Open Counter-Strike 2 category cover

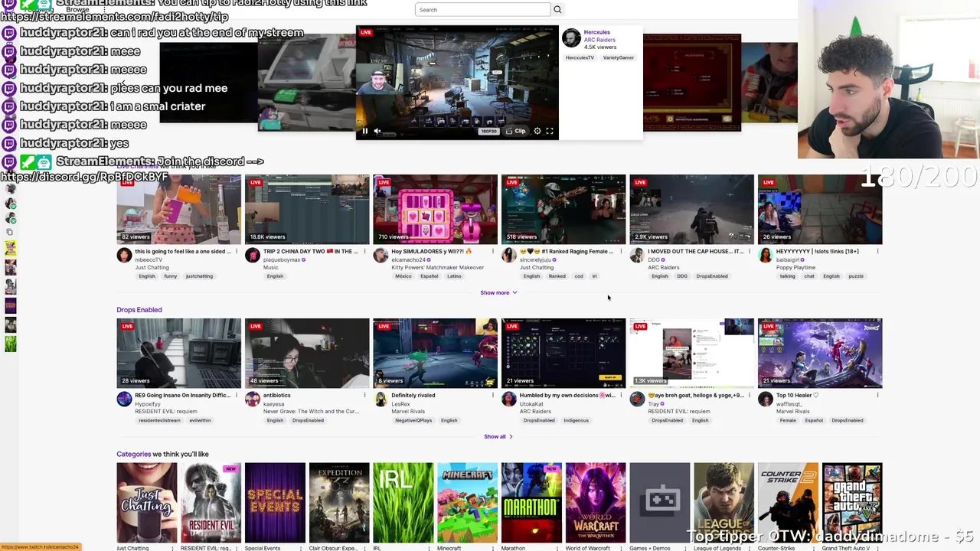pyautogui.click(x=788, y=503)
